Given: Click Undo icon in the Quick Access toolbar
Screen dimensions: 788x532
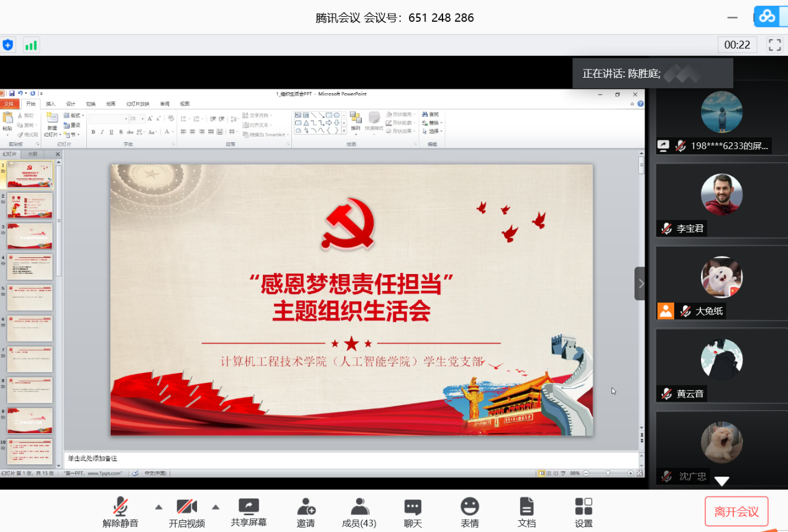Looking at the screenshot, I should (21, 93).
